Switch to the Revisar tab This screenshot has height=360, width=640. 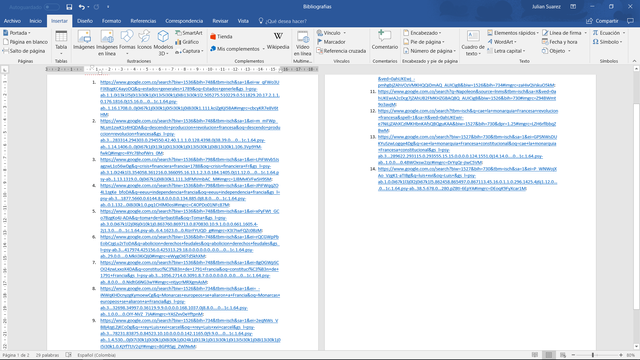220,21
